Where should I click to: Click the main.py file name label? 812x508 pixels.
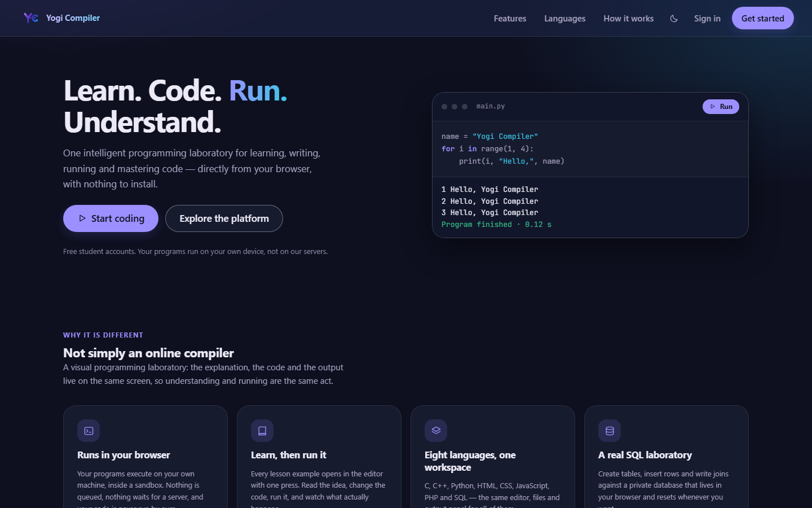[x=490, y=106]
